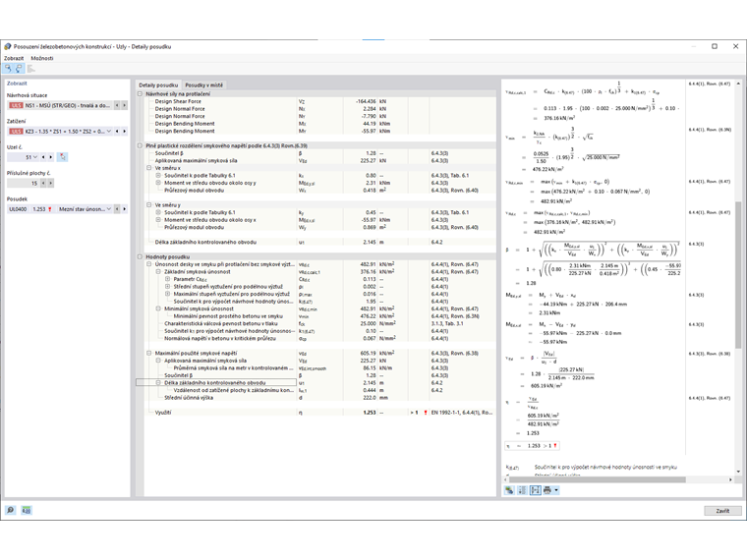Maximize the Detaily posudku window

point(715,46)
